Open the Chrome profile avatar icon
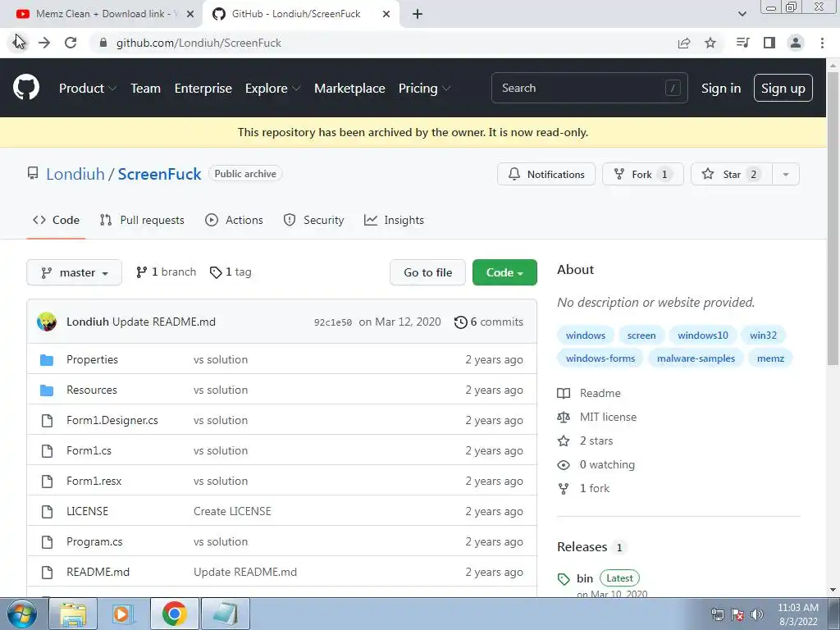840x630 pixels. tap(796, 43)
